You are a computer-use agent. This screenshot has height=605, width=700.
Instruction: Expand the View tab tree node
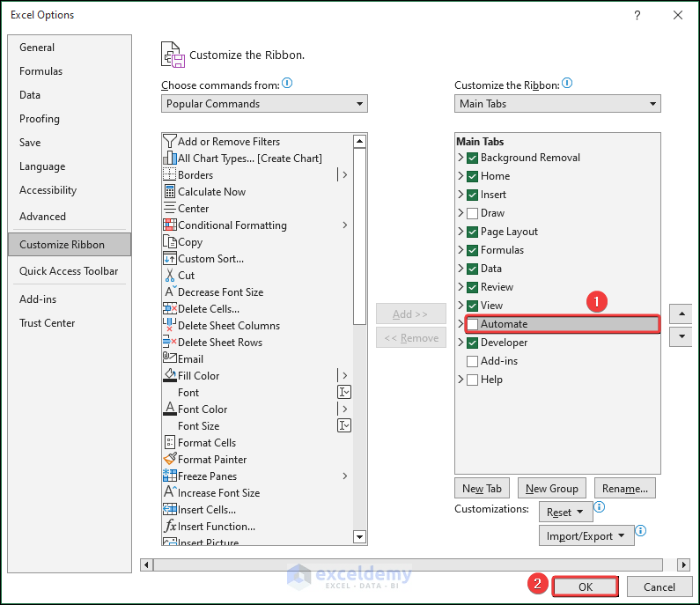point(461,305)
